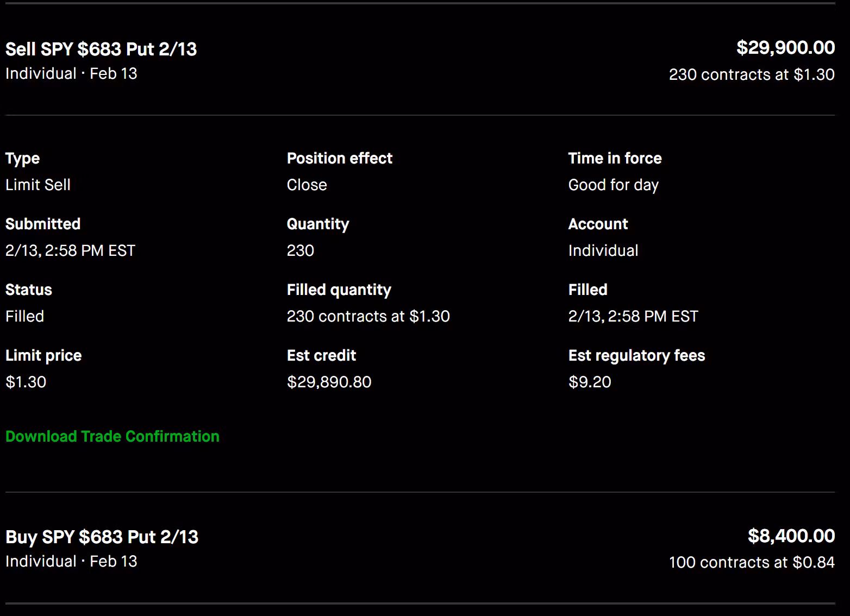Click the Download Trade Confirmation link
Screen dimensions: 850x616
point(112,437)
